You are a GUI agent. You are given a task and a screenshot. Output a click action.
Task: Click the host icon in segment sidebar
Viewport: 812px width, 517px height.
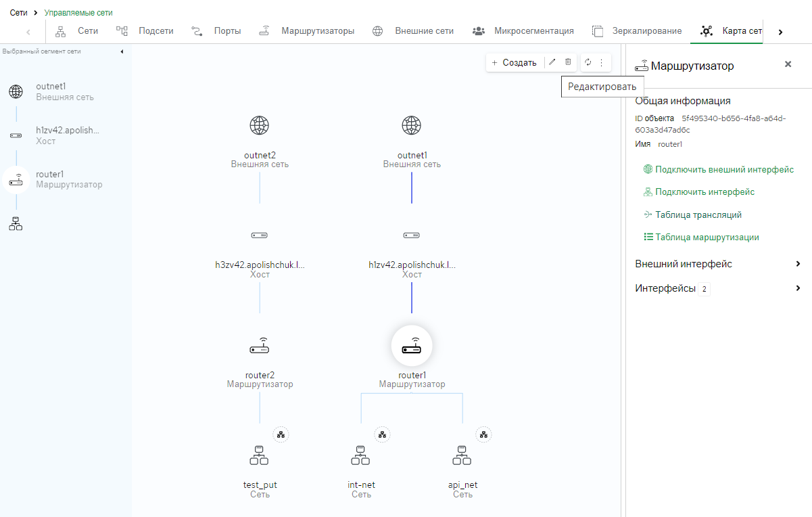[16, 135]
